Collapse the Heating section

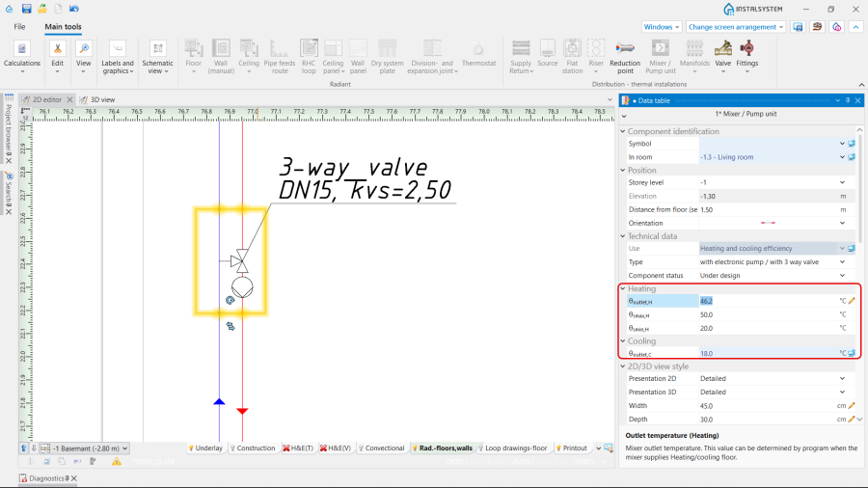623,288
